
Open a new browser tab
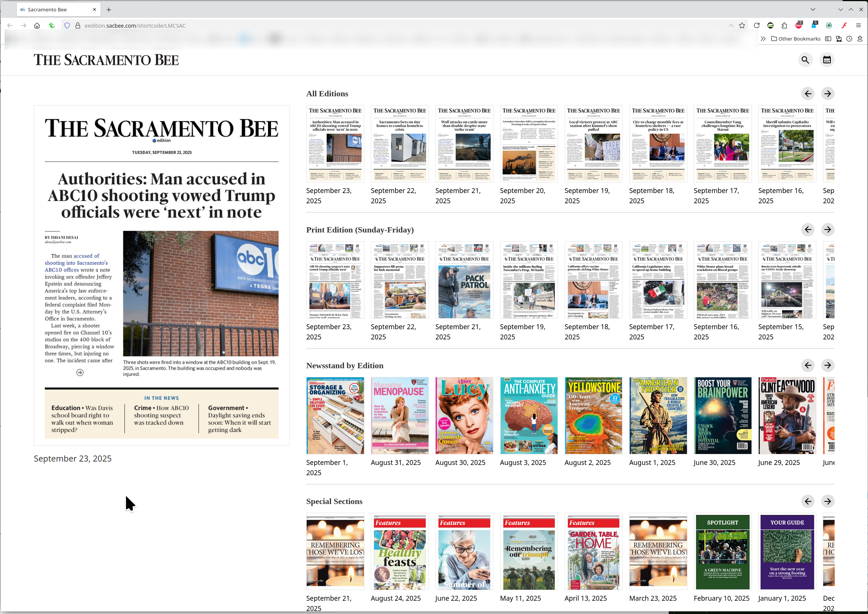109,9
